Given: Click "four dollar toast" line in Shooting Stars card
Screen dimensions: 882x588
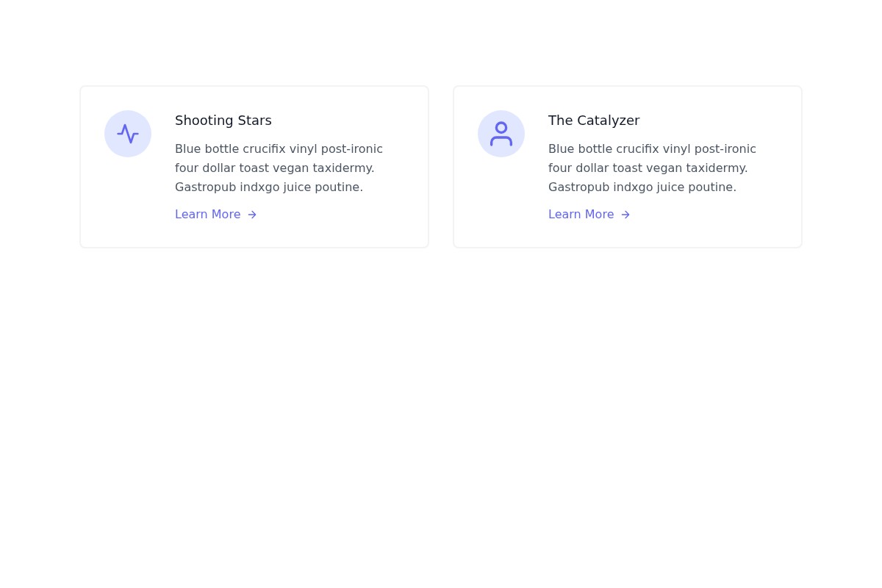Looking at the screenshot, I should [x=274, y=168].
